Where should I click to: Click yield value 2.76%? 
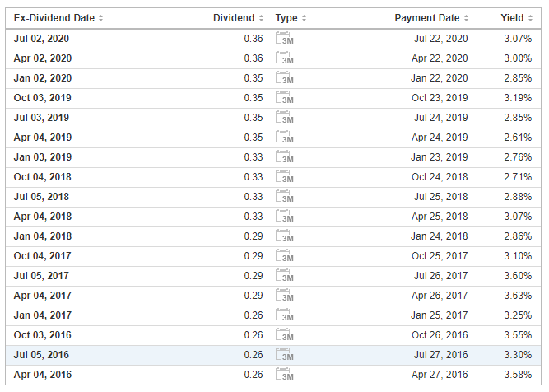click(x=518, y=157)
